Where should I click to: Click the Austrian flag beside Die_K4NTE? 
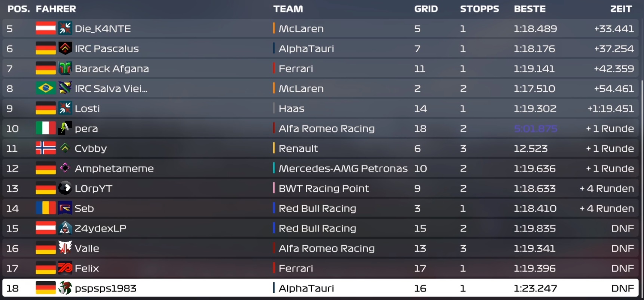[46, 28]
